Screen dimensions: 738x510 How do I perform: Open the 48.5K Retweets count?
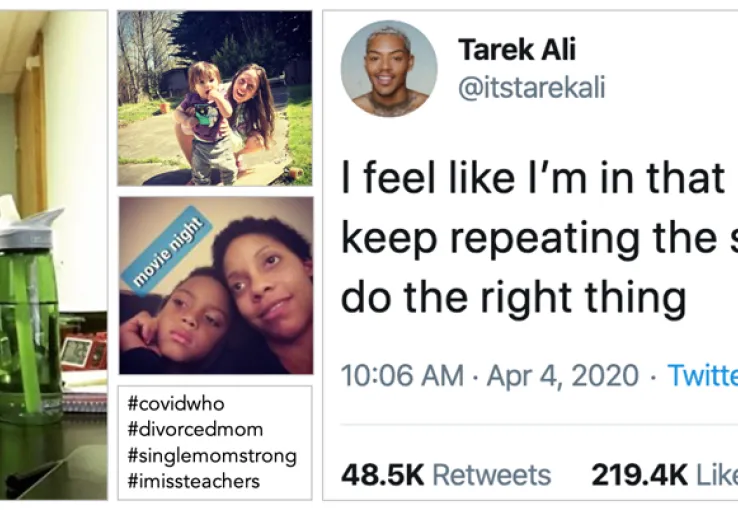pos(445,474)
